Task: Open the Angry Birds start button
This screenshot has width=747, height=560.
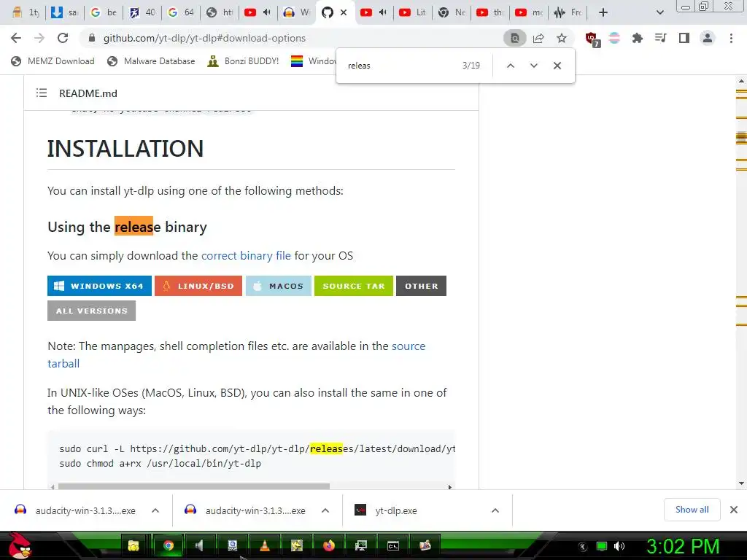Action: coord(20,545)
